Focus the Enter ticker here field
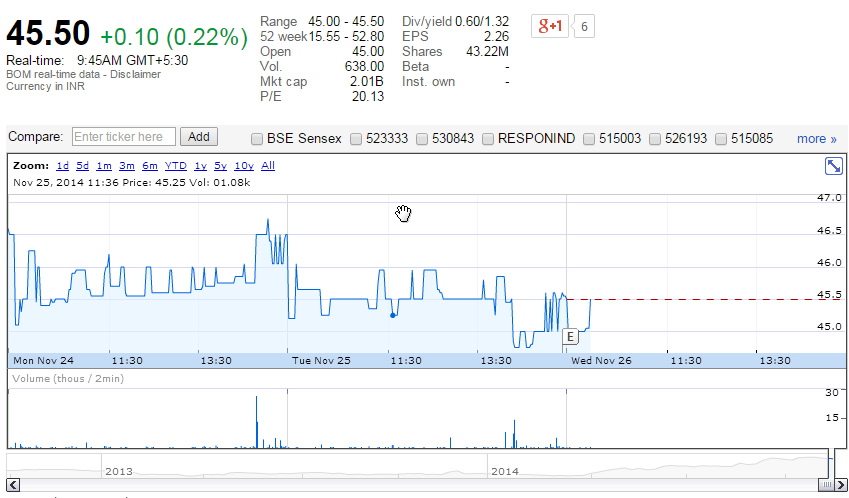Image resolution: width=849 pixels, height=498 pixels. (x=123, y=137)
